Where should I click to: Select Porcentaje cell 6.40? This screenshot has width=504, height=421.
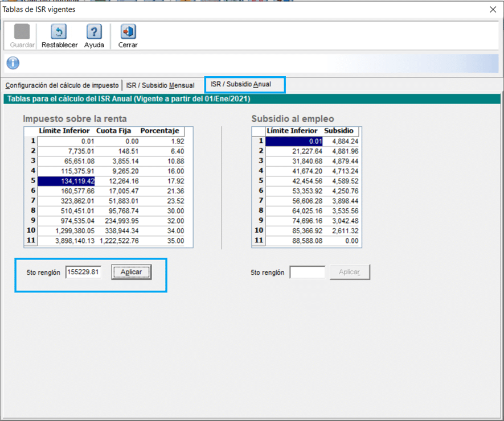tap(162, 151)
